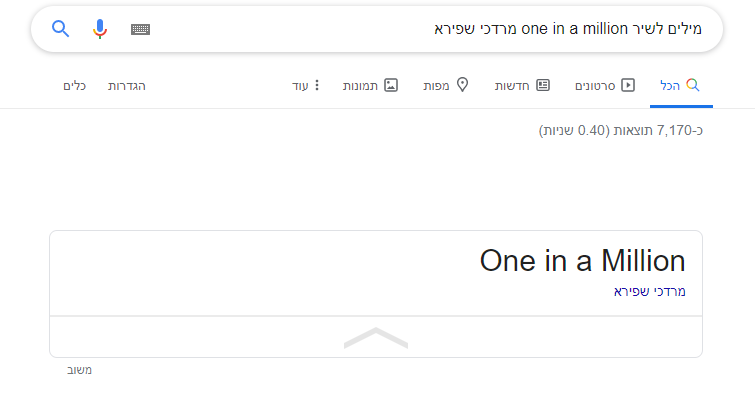
Task: Open the כלים search tools options
Action: tap(74, 86)
